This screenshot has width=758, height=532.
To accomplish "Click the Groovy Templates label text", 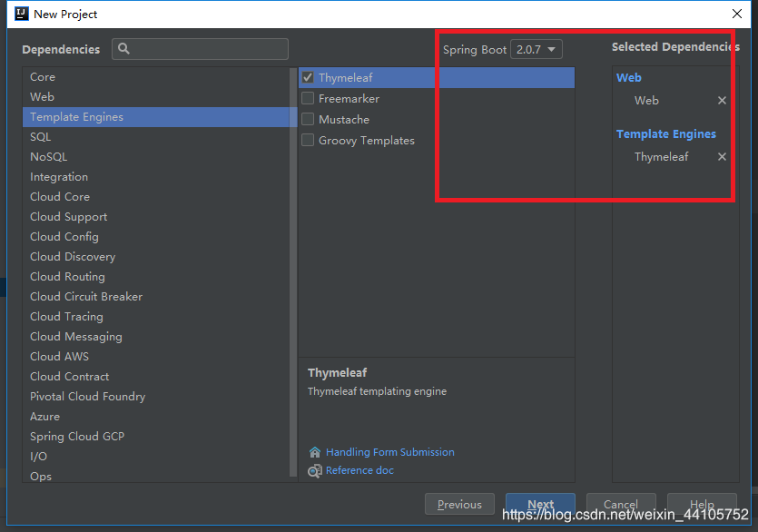I will click(367, 140).
